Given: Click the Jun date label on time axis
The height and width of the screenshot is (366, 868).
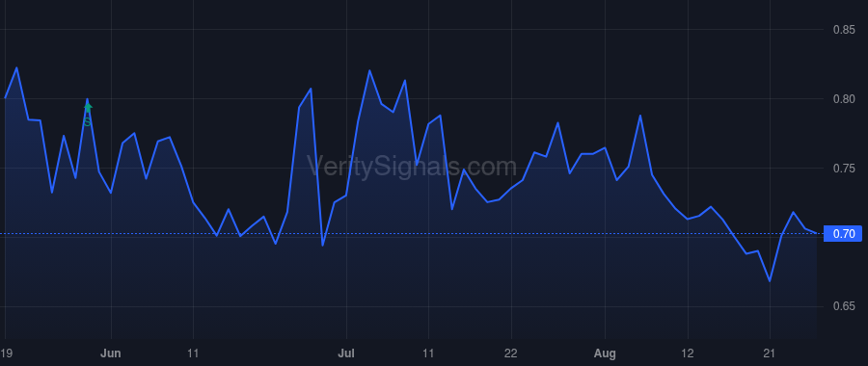Looking at the screenshot, I should coord(111,353).
